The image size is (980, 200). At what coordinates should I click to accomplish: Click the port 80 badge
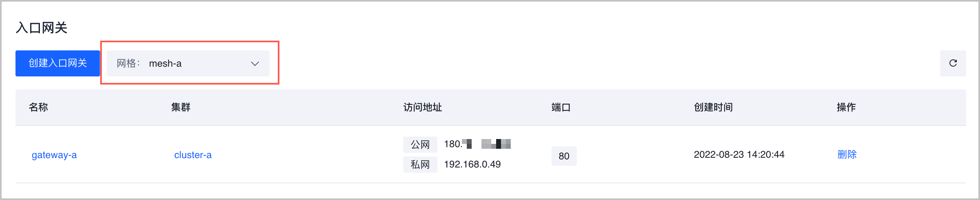coord(564,156)
